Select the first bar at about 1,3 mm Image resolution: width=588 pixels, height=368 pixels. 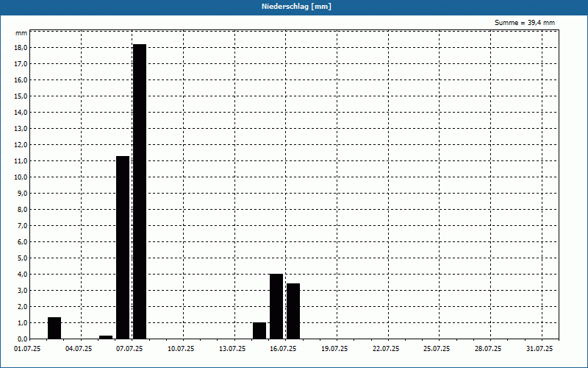point(54,328)
